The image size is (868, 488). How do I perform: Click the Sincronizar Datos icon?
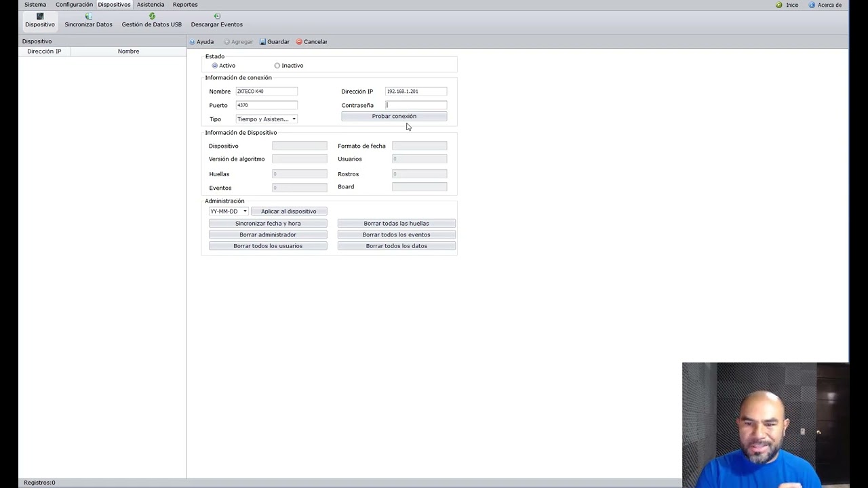88,16
